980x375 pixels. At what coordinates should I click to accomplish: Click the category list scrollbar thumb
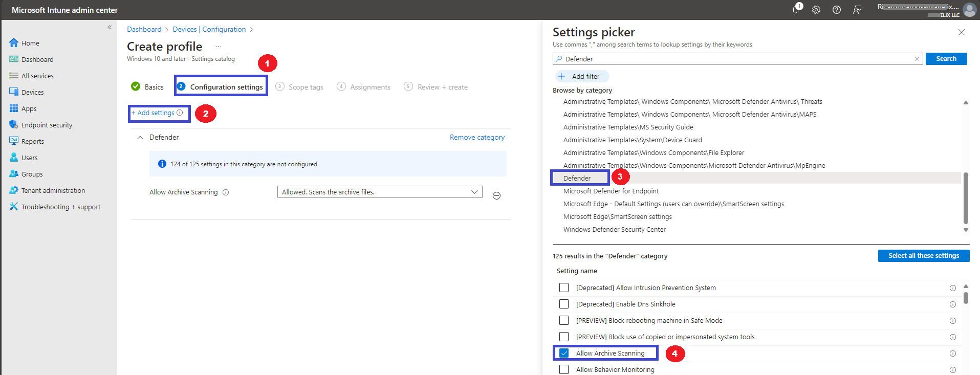966,197
